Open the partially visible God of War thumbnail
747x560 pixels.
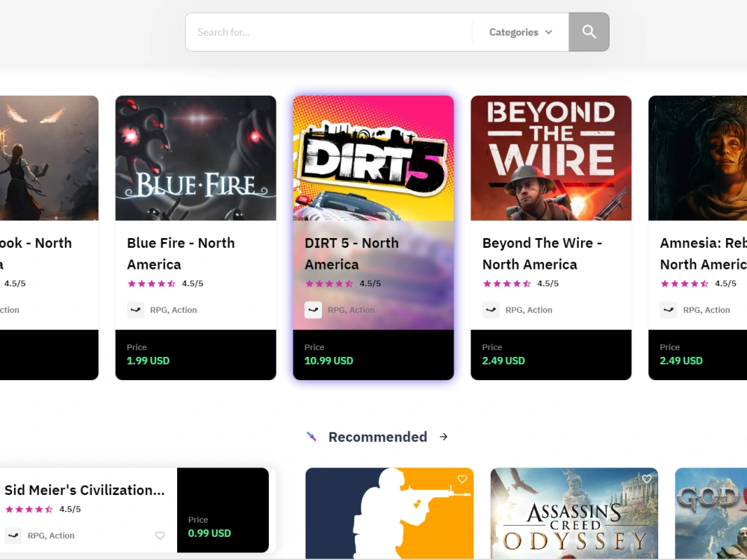711,514
